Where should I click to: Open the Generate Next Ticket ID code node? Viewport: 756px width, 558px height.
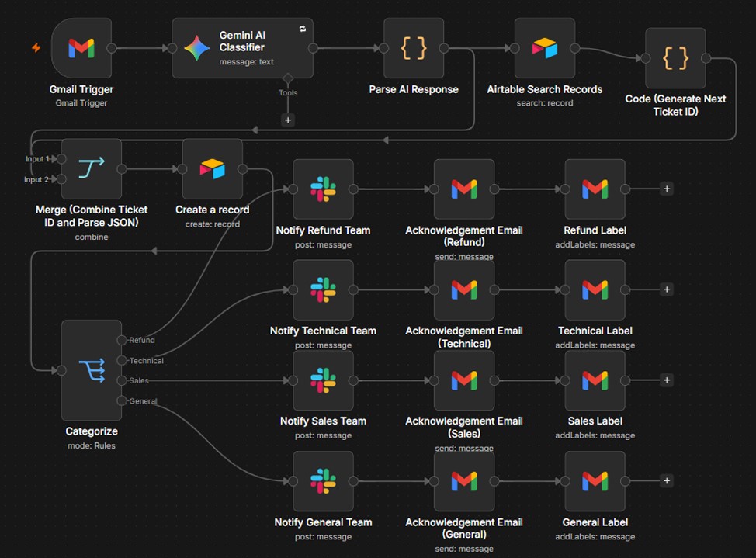(675, 58)
